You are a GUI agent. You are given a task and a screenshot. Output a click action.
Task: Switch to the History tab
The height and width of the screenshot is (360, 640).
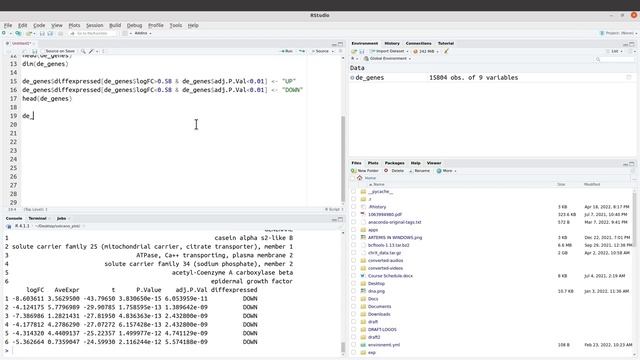click(392, 43)
